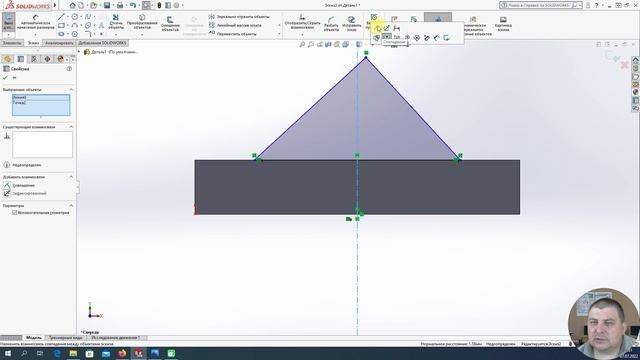Click SOLIDWORKS menu flyout arrow
Viewport: 640px width, 360px height.
click(55, 5)
